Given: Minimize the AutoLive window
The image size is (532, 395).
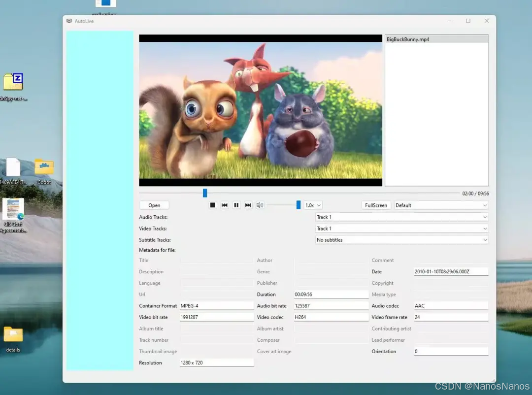Looking at the screenshot, I should (x=450, y=21).
